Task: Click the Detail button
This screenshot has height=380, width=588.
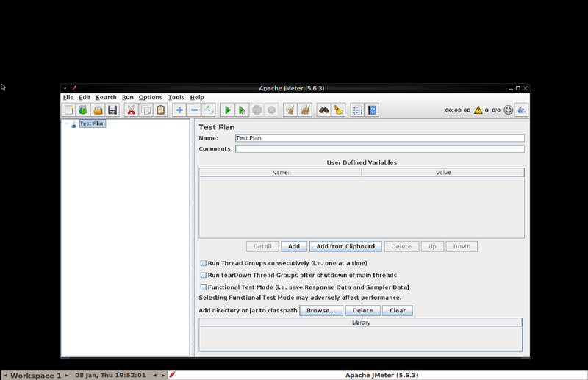Action: point(262,246)
